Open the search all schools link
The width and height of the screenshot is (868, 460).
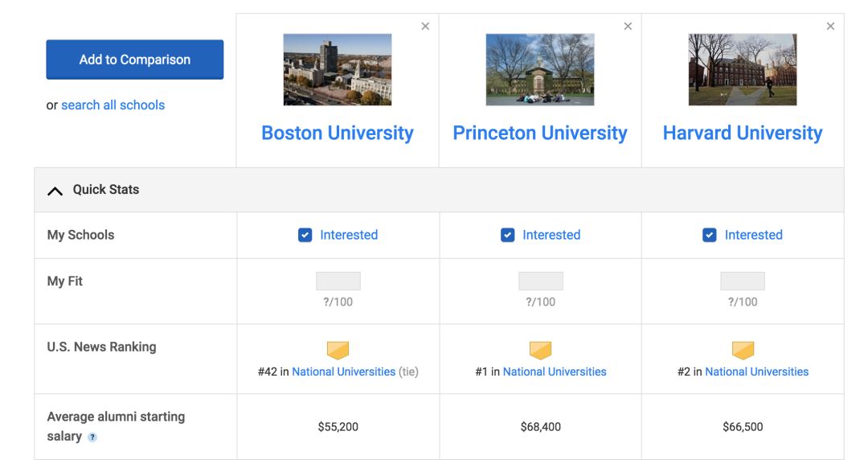(113, 105)
